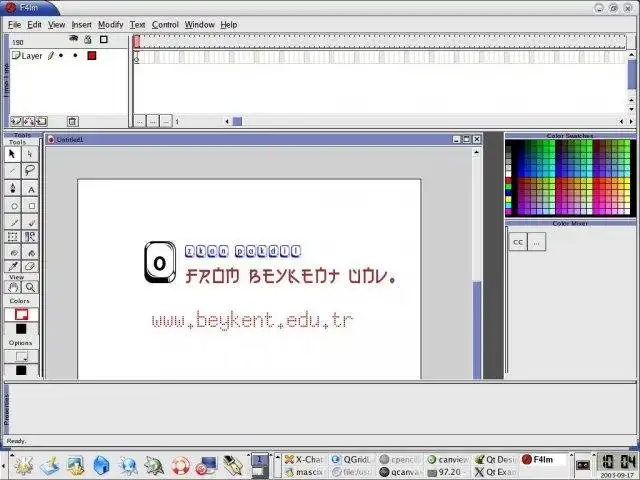Open the Modify menu
640x480 pixels.
coord(110,25)
